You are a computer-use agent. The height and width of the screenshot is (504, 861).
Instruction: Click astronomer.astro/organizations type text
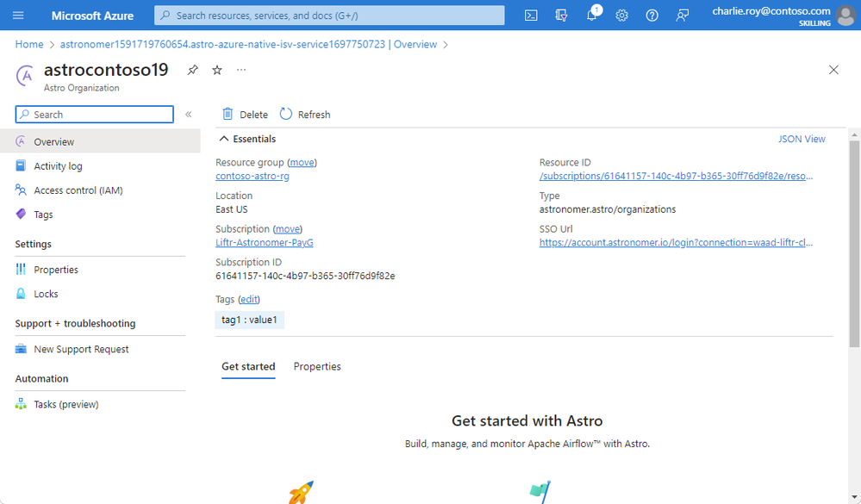point(608,209)
